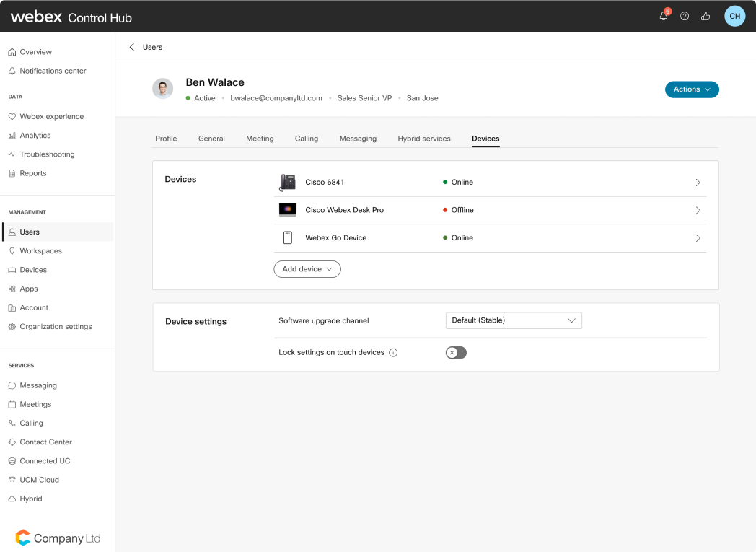Click the Troubleshooting pulse icon

[x=12, y=154]
